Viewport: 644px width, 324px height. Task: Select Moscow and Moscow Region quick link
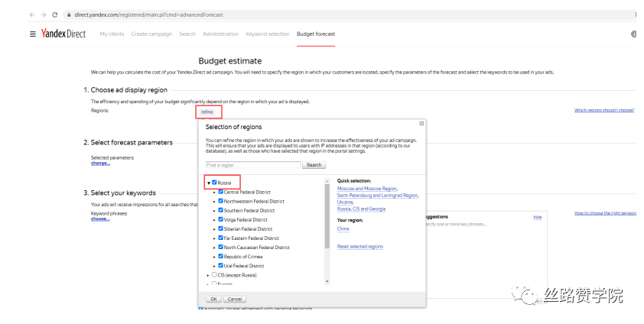[367, 188]
